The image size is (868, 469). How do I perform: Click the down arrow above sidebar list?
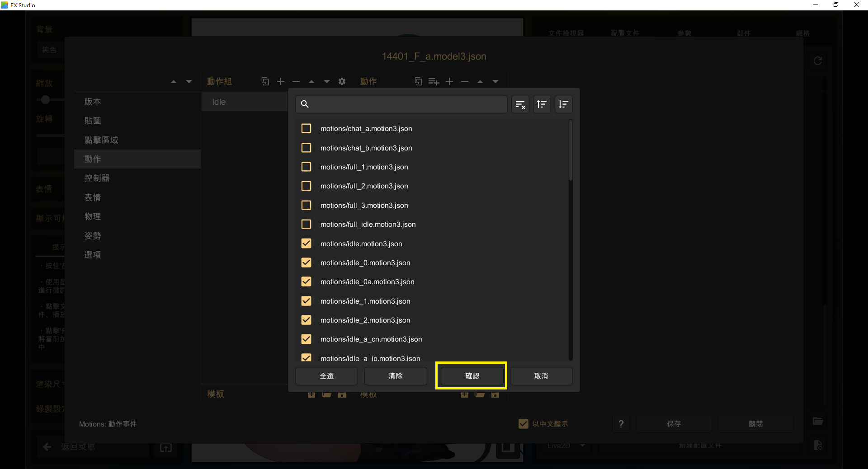point(189,81)
